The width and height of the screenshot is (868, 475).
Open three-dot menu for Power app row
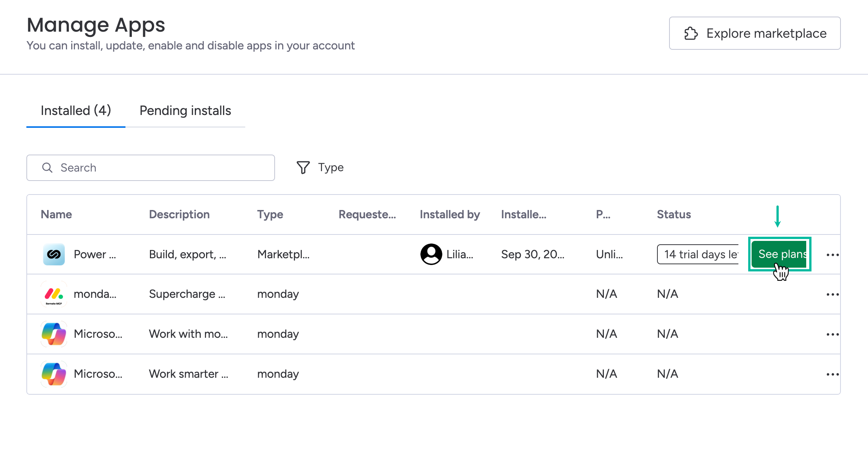point(832,255)
